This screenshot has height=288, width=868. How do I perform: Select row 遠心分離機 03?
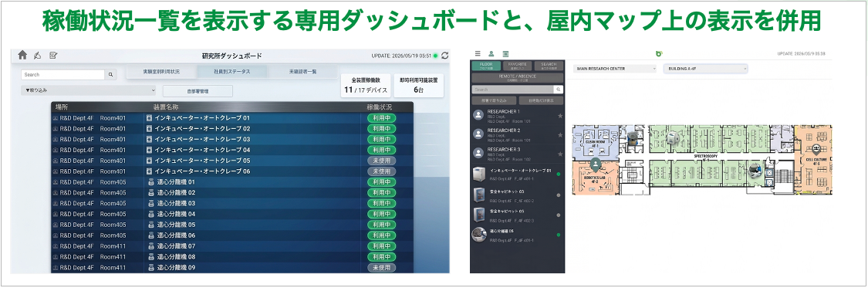tap(232, 203)
